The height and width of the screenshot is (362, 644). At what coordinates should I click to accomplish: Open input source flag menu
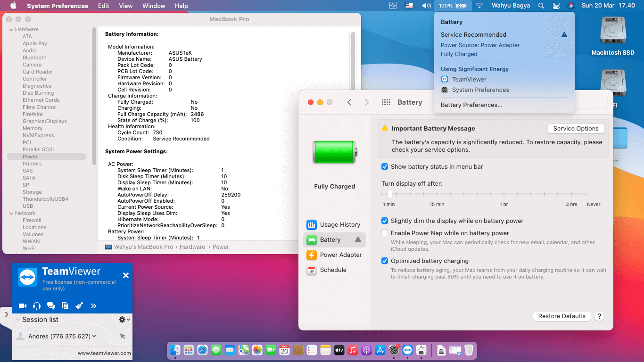tap(409, 6)
